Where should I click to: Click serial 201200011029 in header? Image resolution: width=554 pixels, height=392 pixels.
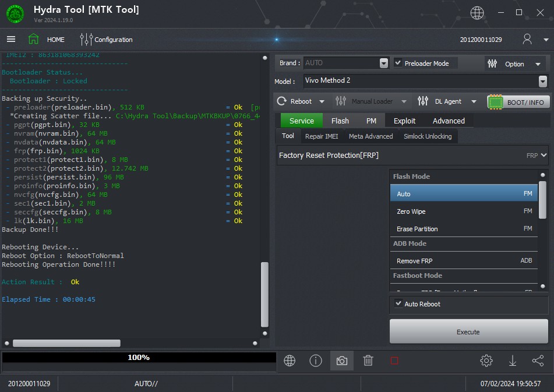click(x=481, y=40)
